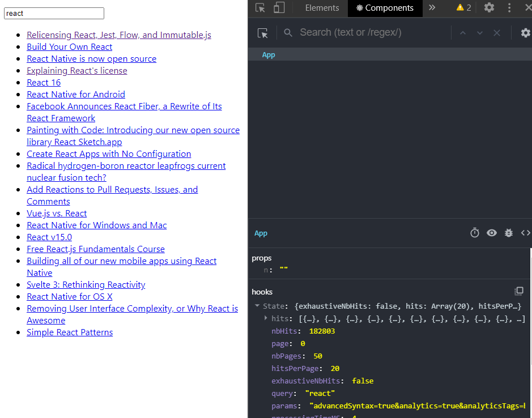Open React Native for OS X link
The image size is (532, 418).
[x=70, y=296]
